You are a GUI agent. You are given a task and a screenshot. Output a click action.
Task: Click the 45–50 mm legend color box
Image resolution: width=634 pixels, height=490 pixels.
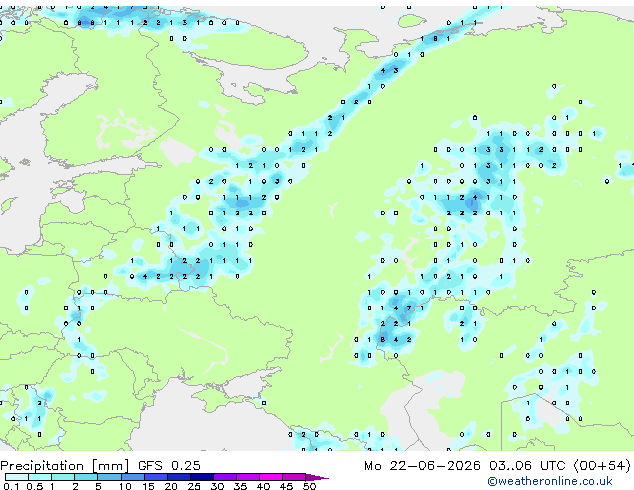(x=294, y=477)
